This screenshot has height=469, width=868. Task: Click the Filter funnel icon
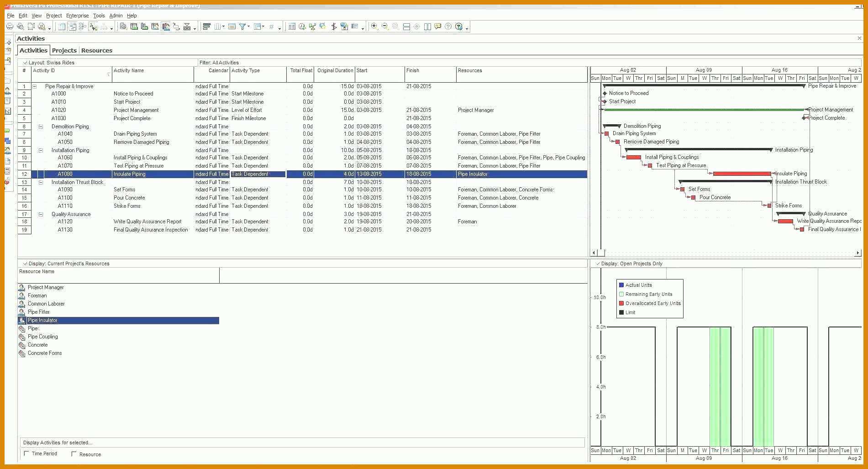click(x=242, y=26)
